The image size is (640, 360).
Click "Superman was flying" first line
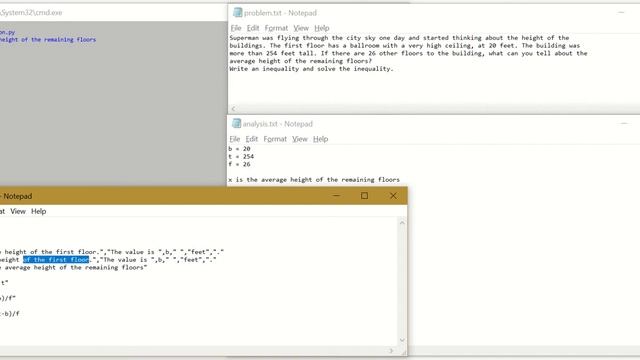point(399,38)
